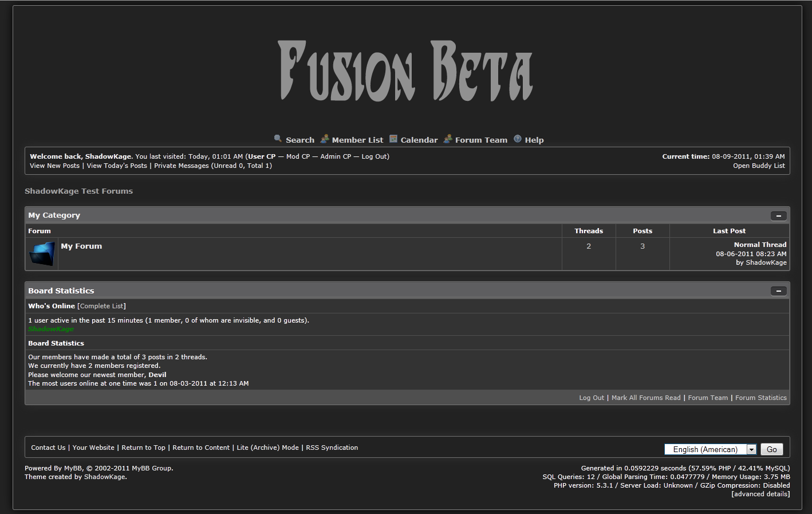
Task: Collapse the My Category section
Action: point(778,216)
